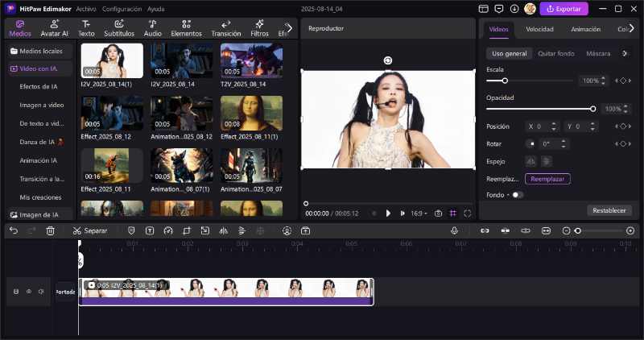Enter fullscreen preview
The width and height of the screenshot is (644, 340).
tap(468, 214)
